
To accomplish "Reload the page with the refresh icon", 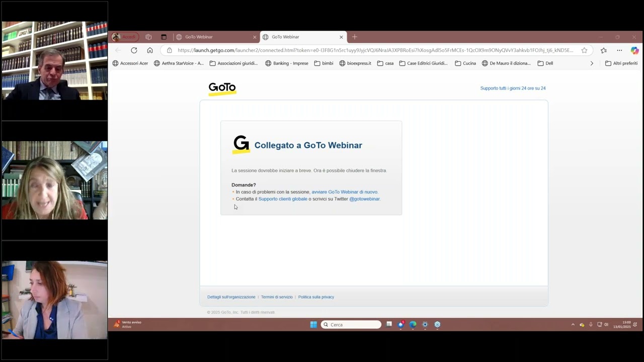I will click(x=134, y=50).
